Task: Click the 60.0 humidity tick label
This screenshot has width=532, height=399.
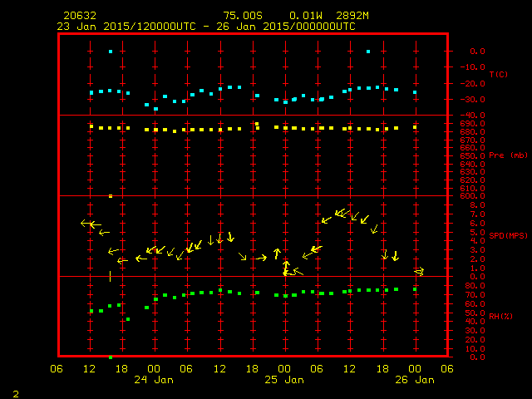Action: [x=475, y=303]
